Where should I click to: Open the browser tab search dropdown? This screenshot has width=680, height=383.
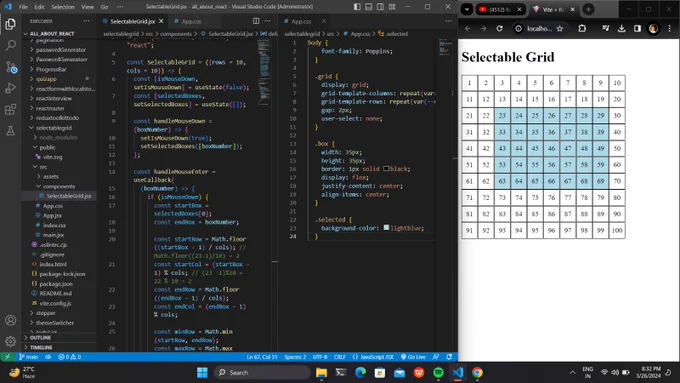tap(467, 9)
